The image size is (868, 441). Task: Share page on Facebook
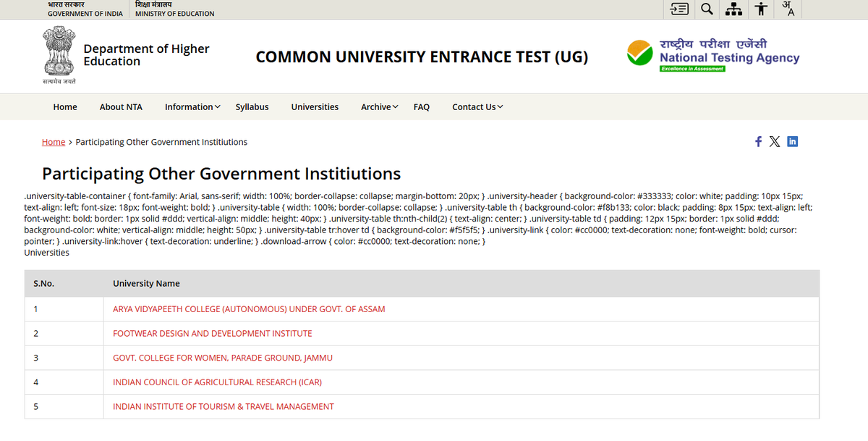click(x=758, y=141)
